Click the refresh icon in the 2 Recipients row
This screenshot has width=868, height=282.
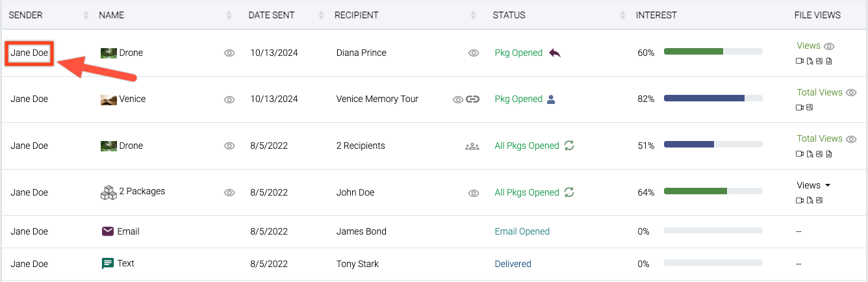click(x=569, y=146)
